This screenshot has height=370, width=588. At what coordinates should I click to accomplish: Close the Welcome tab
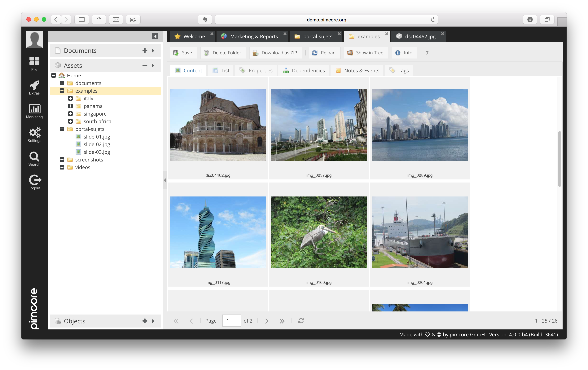pos(212,34)
